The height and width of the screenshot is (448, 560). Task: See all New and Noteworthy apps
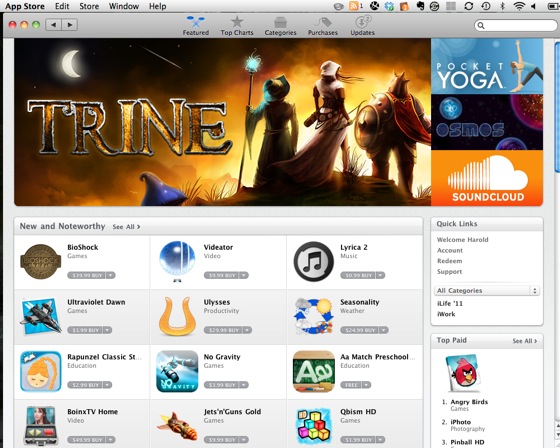126,227
